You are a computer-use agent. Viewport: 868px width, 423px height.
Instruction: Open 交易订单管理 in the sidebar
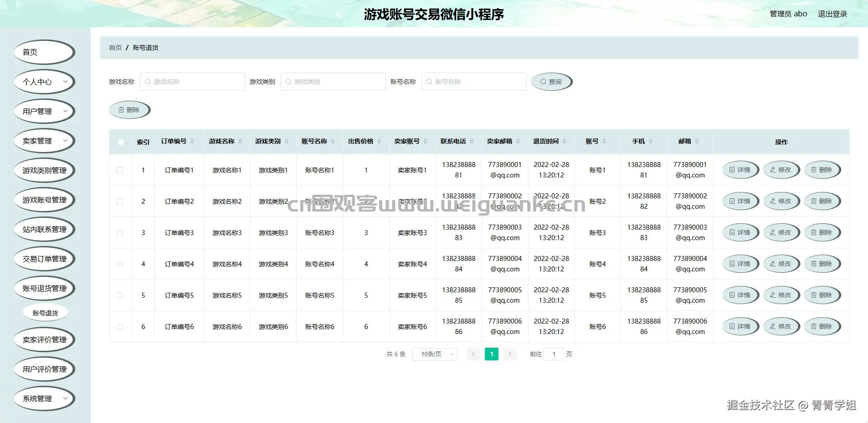44,259
